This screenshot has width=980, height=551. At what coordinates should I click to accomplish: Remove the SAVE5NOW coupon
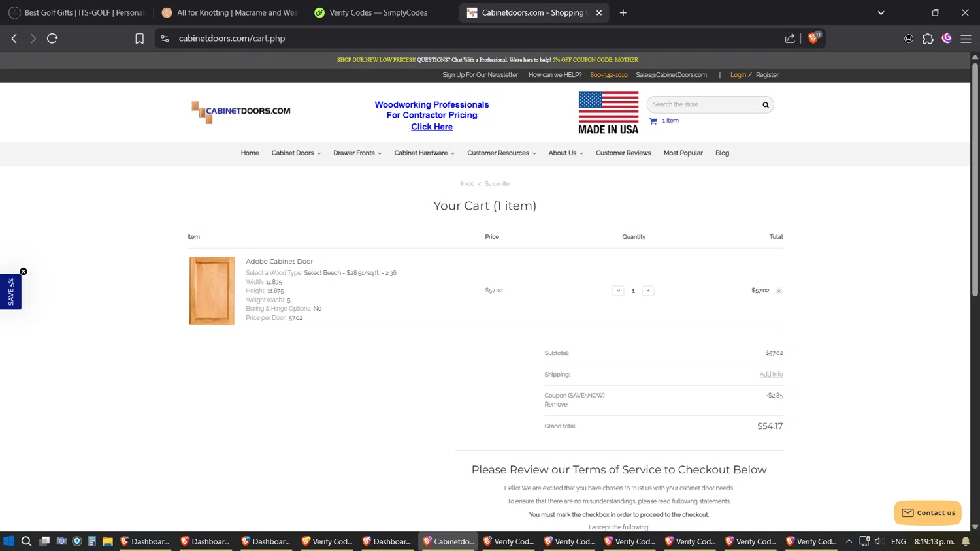[556, 405]
